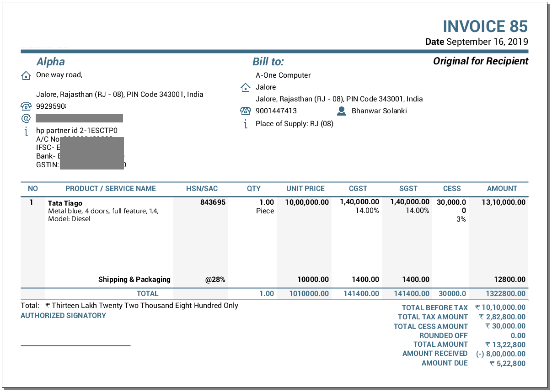Click the AUTHORIZED SIGNATORY label
Image resolution: width=552 pixels, height=392 pixels.
pyautogui.click(x=63, y=316)
